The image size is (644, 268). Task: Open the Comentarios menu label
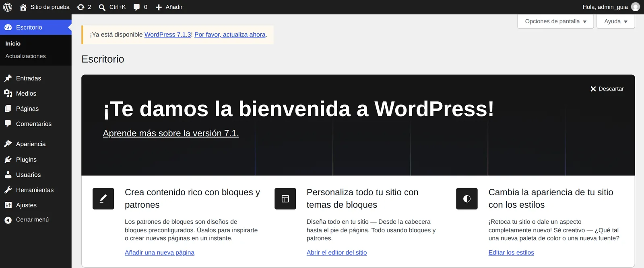pyautogui.click(x=34, y=124)
